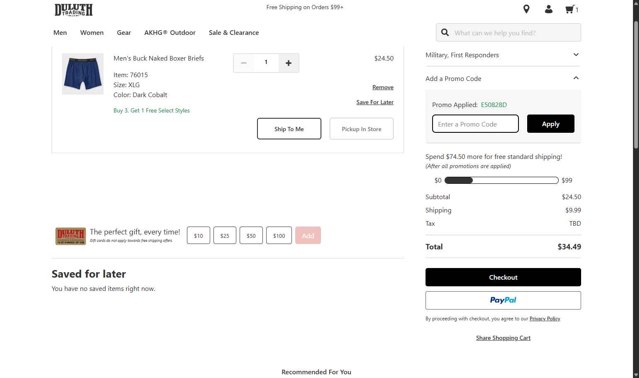Open the store locator pin icon

(x=526, y=9)
